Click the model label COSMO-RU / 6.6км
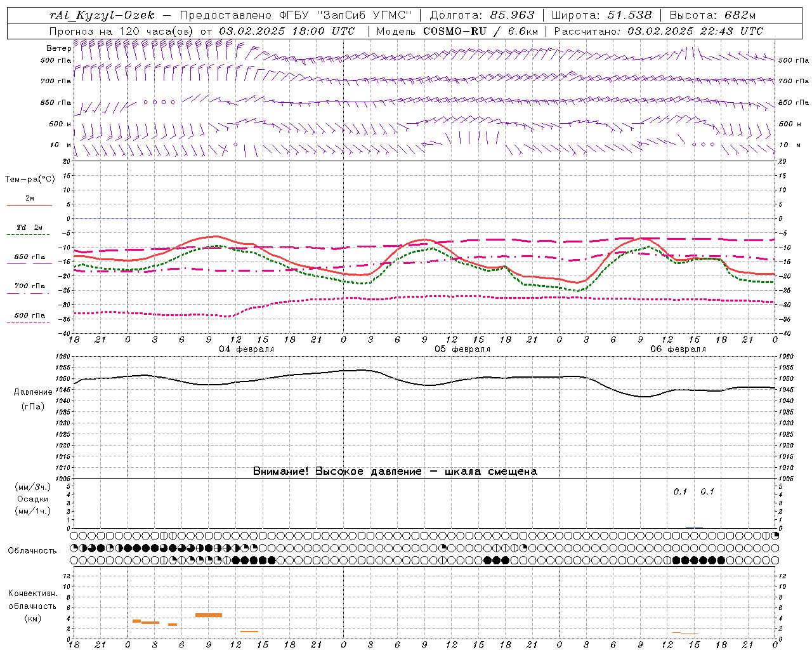Screen dimensions: 812x650 click(480, 31)
